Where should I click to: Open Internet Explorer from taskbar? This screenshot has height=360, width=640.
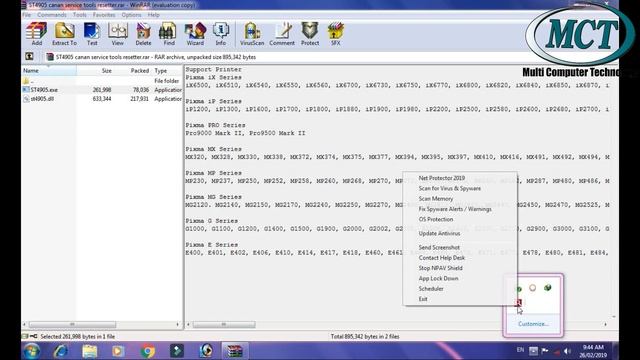(61, 351)
